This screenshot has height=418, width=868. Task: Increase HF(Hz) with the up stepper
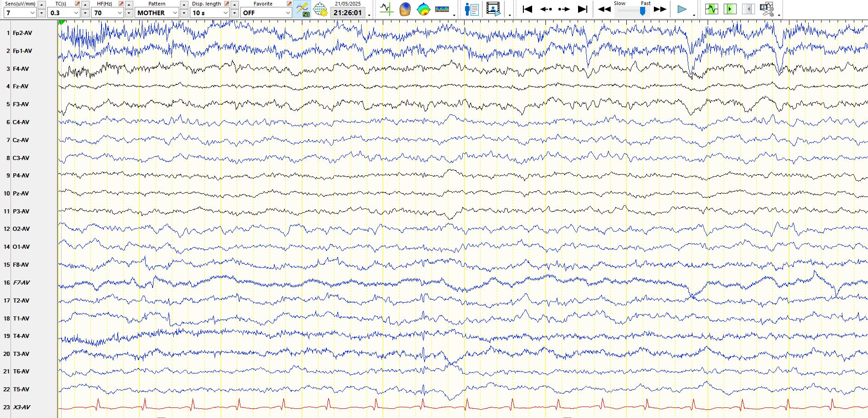[129, 4]
